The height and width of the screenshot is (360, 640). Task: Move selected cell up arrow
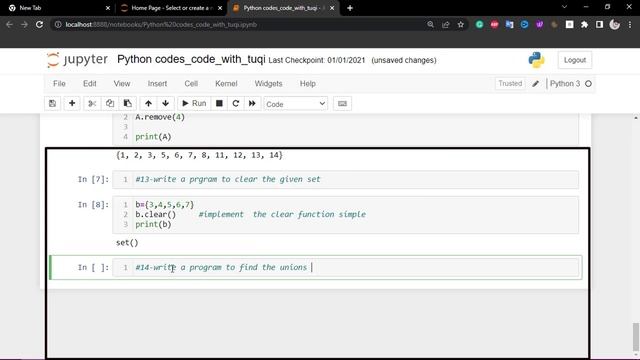coord(148,104)
